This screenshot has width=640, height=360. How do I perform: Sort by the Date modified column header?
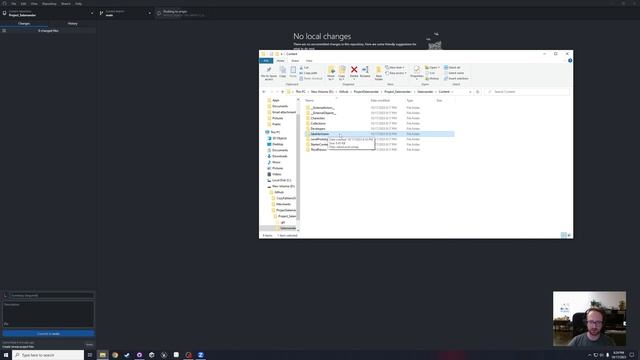click(x=380, y=100)
